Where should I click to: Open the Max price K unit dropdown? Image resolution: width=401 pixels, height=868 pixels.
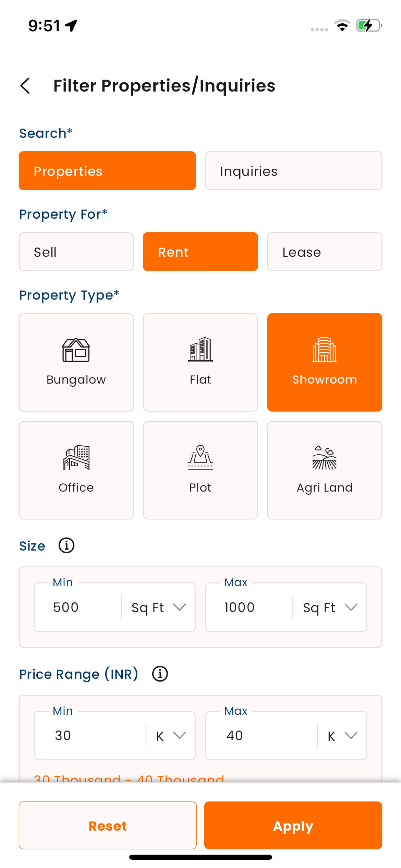pyautogui.click(x=342, y=736)
